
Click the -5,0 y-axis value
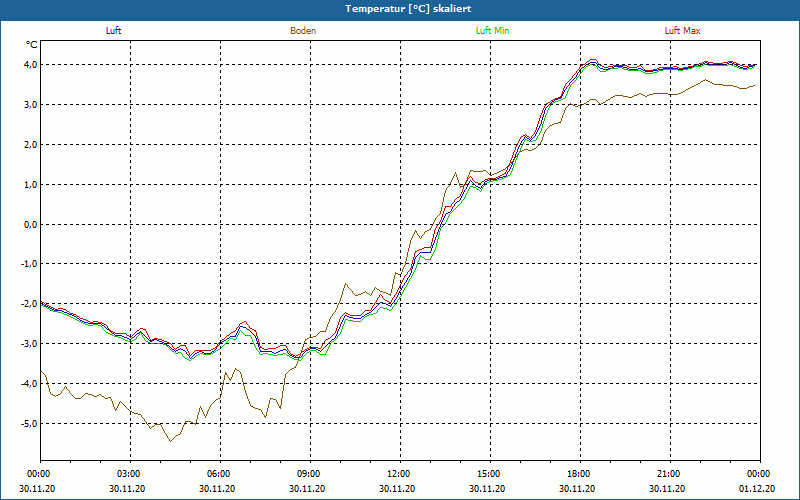point(29,423)
